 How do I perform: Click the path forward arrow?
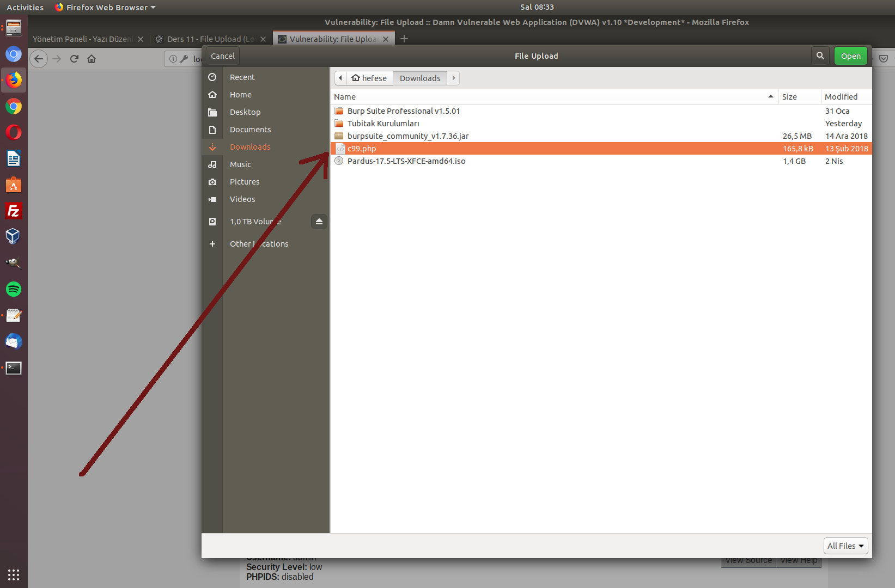453,78
